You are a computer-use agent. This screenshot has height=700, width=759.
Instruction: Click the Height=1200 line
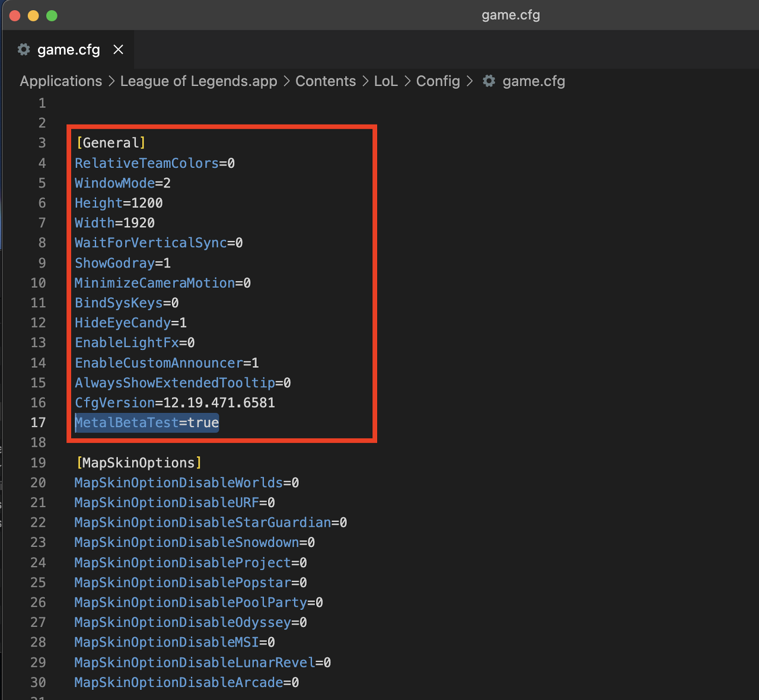click(x=119, y=203)
